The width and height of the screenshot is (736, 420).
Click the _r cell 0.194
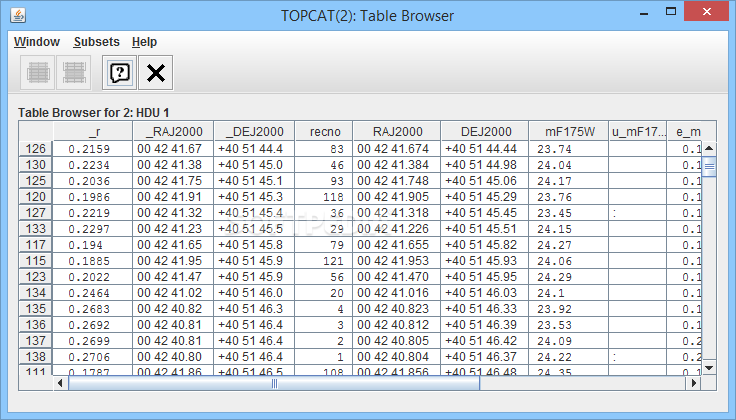[x=93, y=244]
